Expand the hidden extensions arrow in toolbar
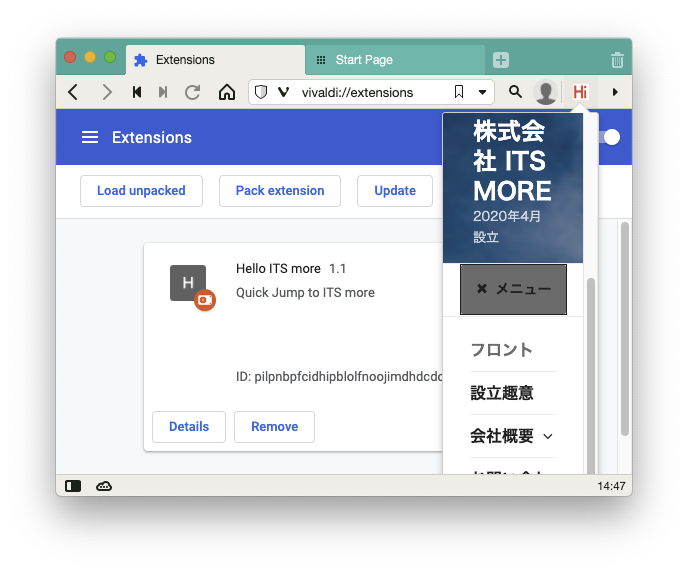This screenshot has height=570, width=688. (x=615, y=92)
